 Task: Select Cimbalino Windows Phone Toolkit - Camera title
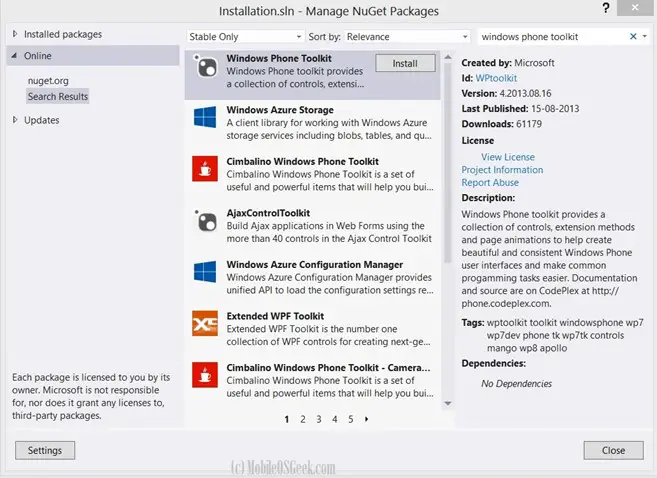coord(328,367)
